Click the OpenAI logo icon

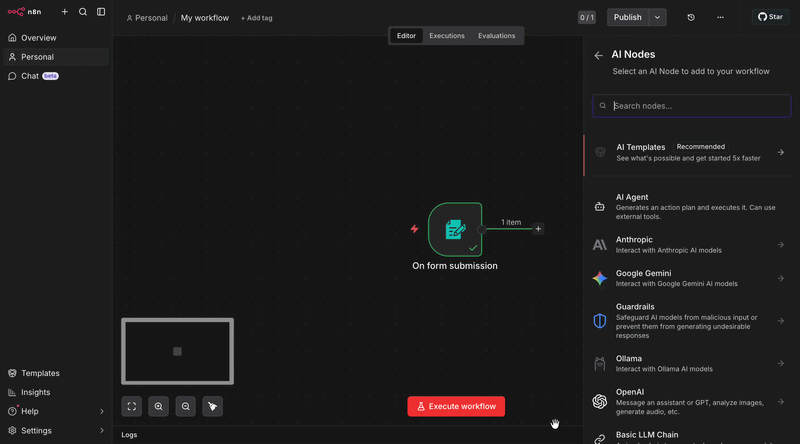coord(599,402)
